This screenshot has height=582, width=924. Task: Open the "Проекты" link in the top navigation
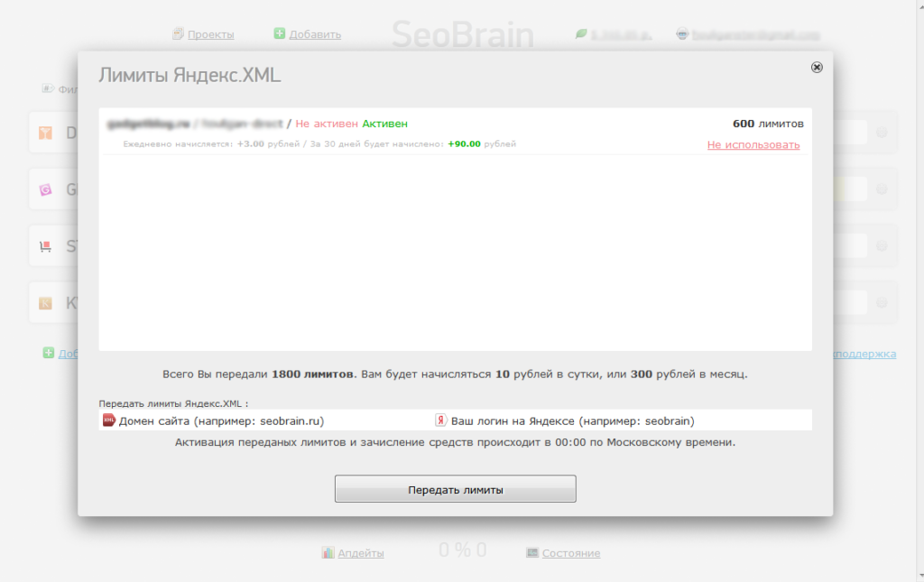(x=211, y=35)
